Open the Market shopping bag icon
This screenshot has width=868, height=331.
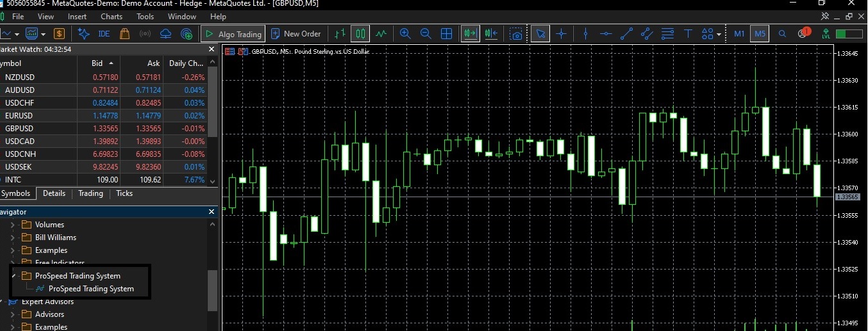coord(125,34)
